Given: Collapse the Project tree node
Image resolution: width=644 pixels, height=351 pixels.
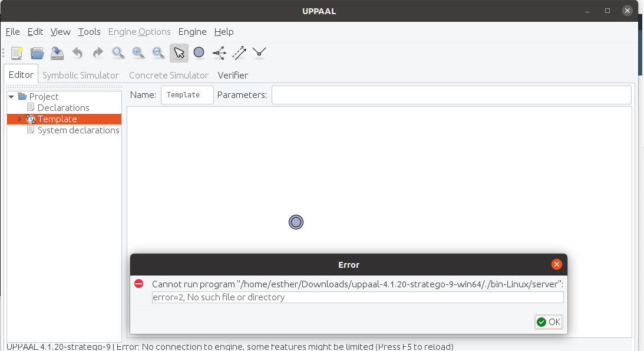Looking at the screenshot, I should click(11, 96).
